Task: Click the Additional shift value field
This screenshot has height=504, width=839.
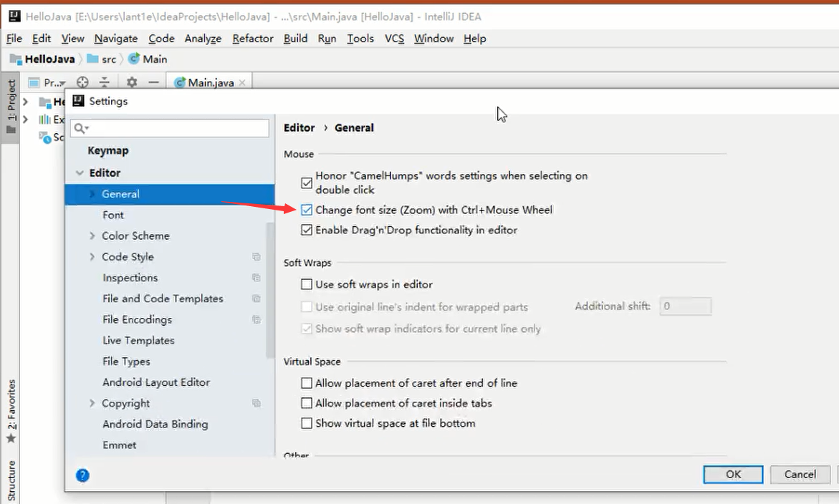Action: click(x=686, y=306)
